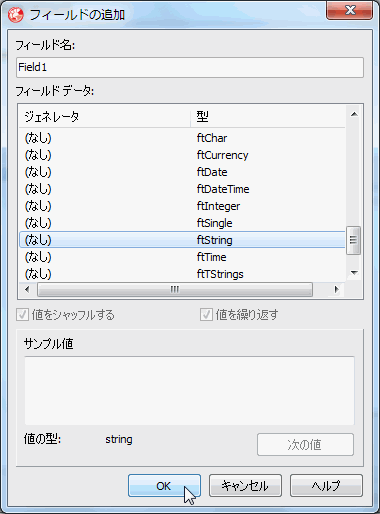Select the ftInteger type entry

click(218, 206)
